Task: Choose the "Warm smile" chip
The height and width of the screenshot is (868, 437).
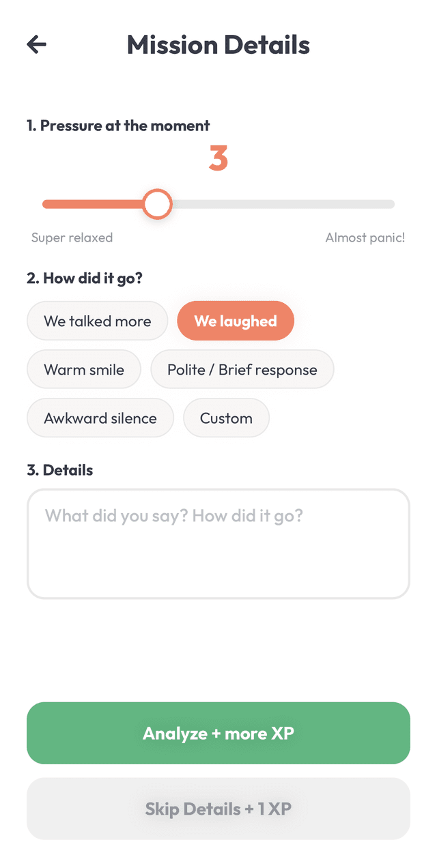Action: (x=84, y=369)
